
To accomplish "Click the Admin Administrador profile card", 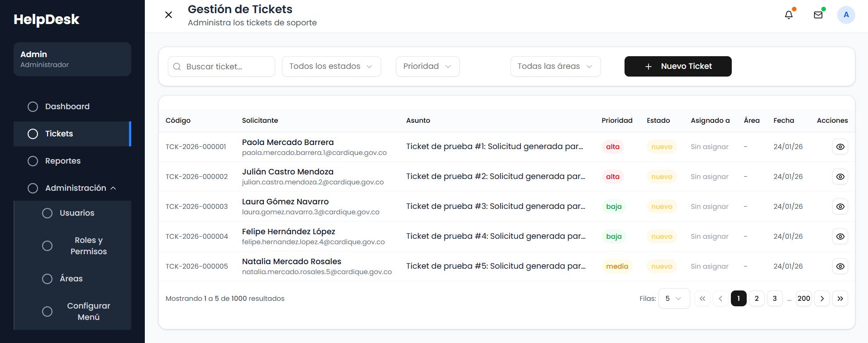I will 72,59.
